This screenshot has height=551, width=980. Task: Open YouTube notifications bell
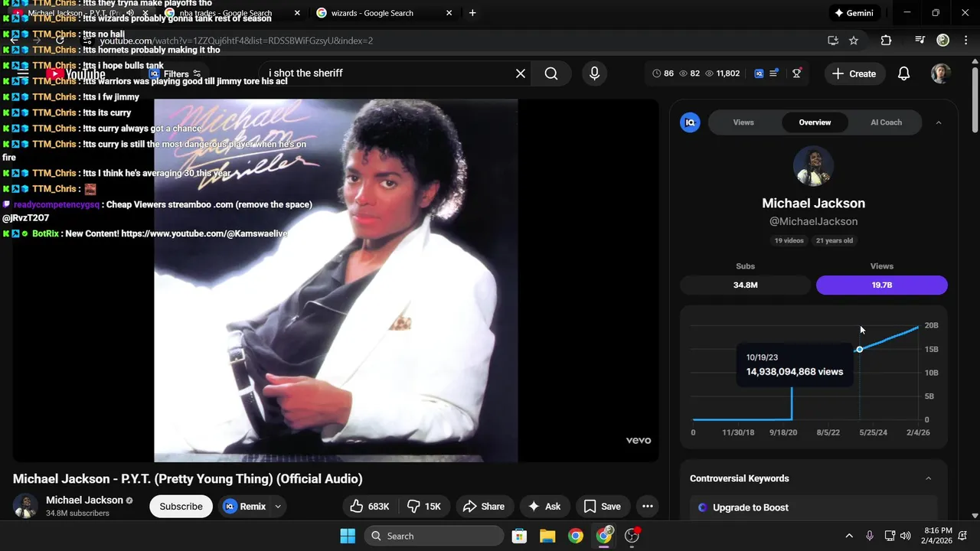[903, 73]
